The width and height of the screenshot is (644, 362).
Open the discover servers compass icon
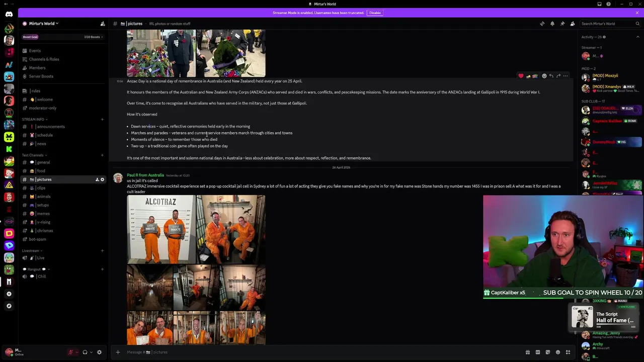(x=9, y=306)
